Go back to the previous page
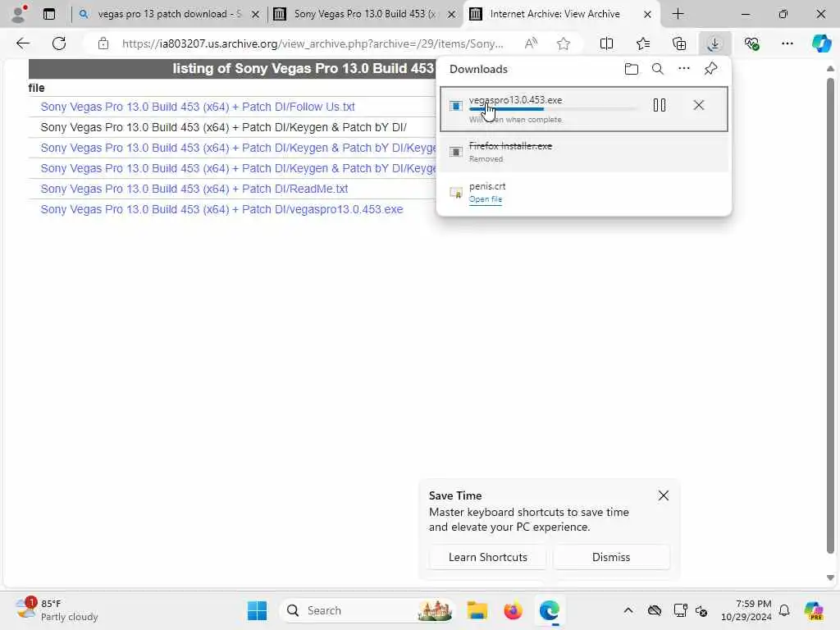Viewport: 840px width, 630px height. [23, 43]
